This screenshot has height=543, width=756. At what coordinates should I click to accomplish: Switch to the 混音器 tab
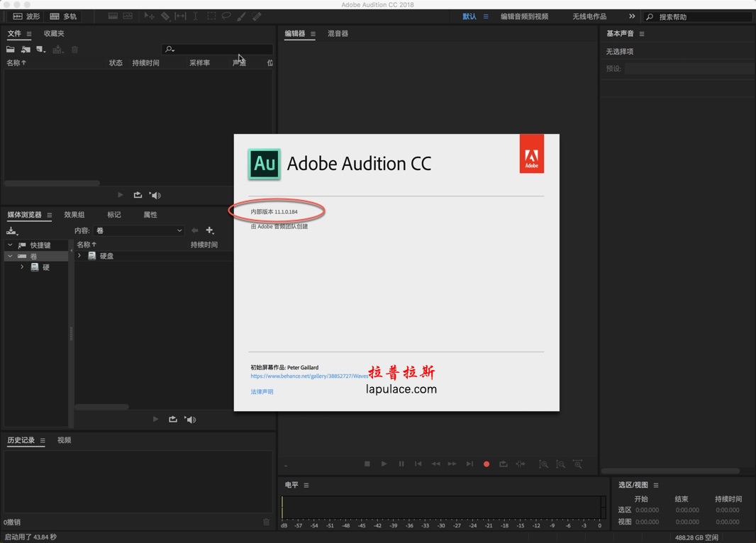tap(338, 33)
